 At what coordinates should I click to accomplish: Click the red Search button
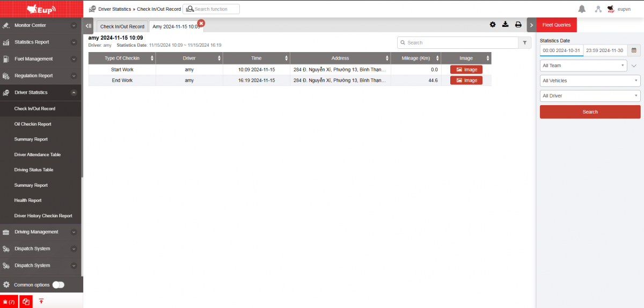(x=590, y=112)
